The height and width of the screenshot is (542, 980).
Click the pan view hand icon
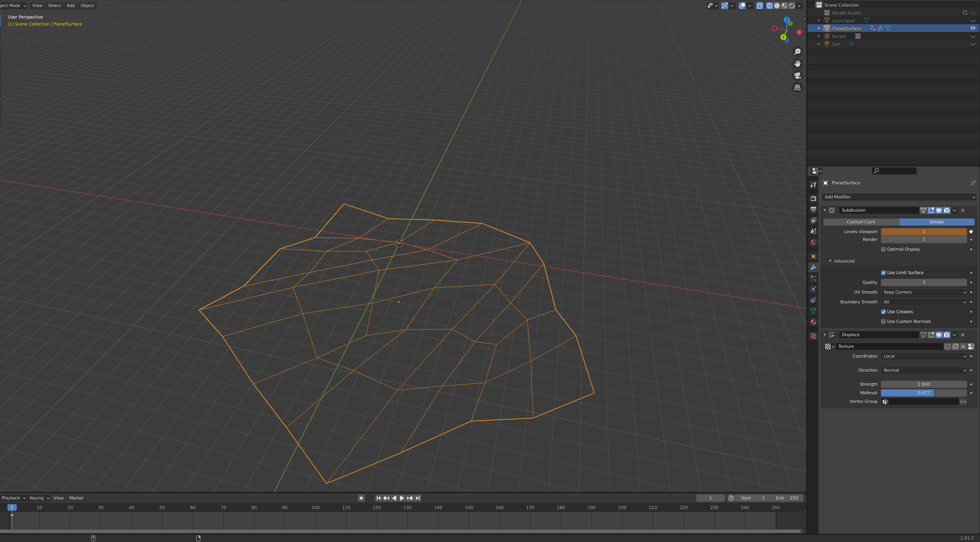[797, 64]
